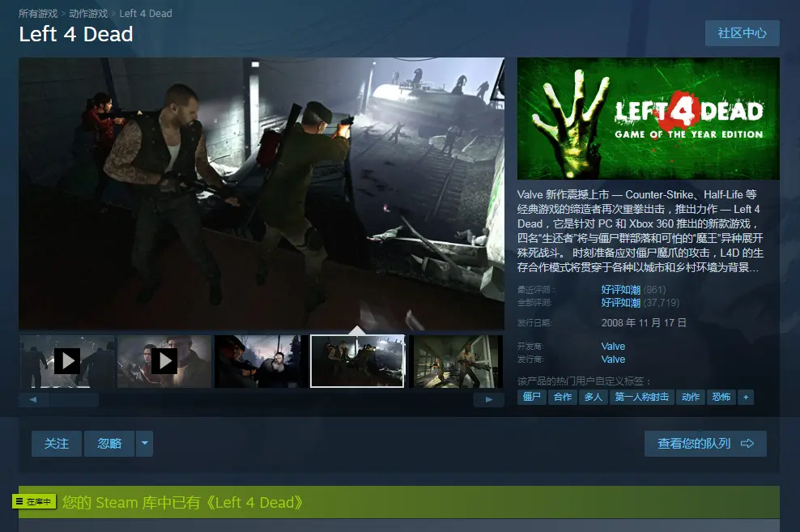This screenshot has width=800, height=532.
Task: Select the 恐怖 tag
Action: pyautogui.click(x=721, y=397)
